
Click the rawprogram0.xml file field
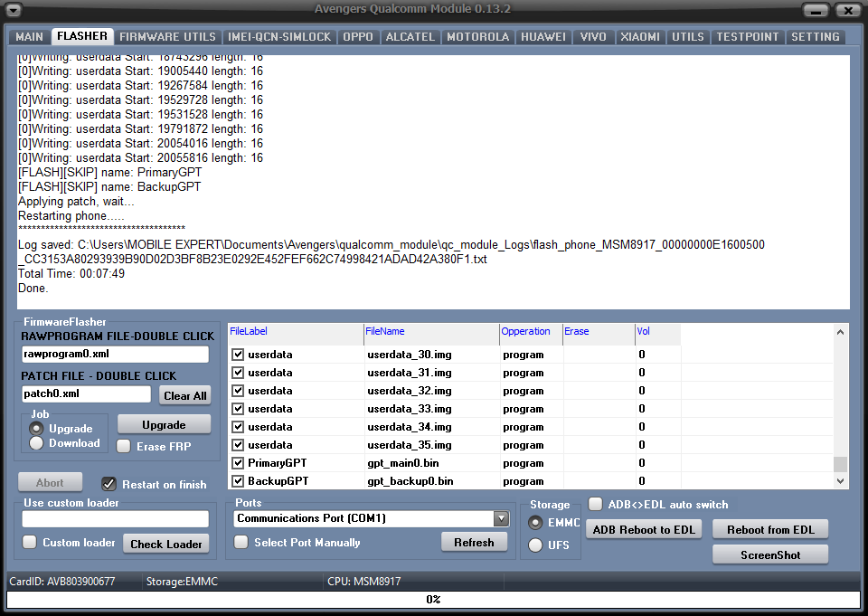(x=115, y=354)
